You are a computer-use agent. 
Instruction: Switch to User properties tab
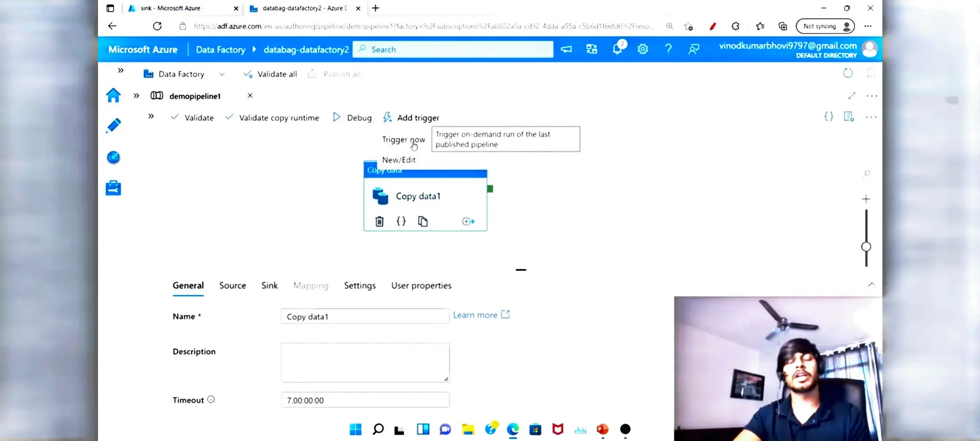tap(421, 286)
